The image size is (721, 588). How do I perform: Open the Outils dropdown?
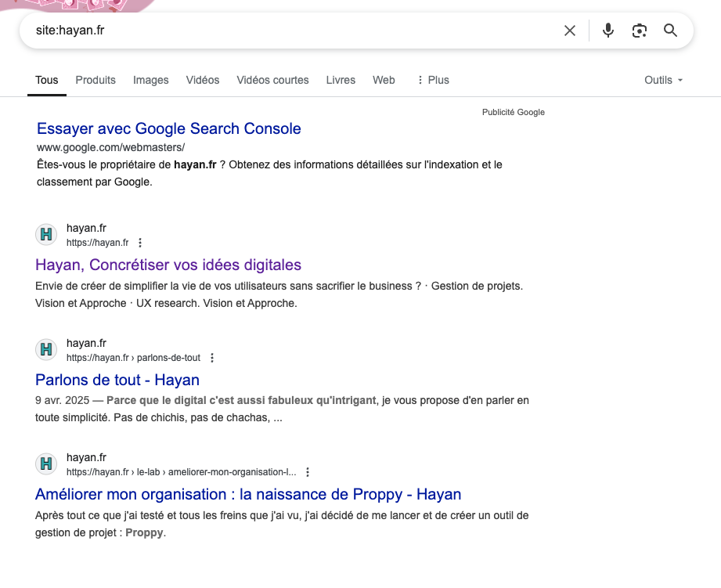tap(664, 80)
